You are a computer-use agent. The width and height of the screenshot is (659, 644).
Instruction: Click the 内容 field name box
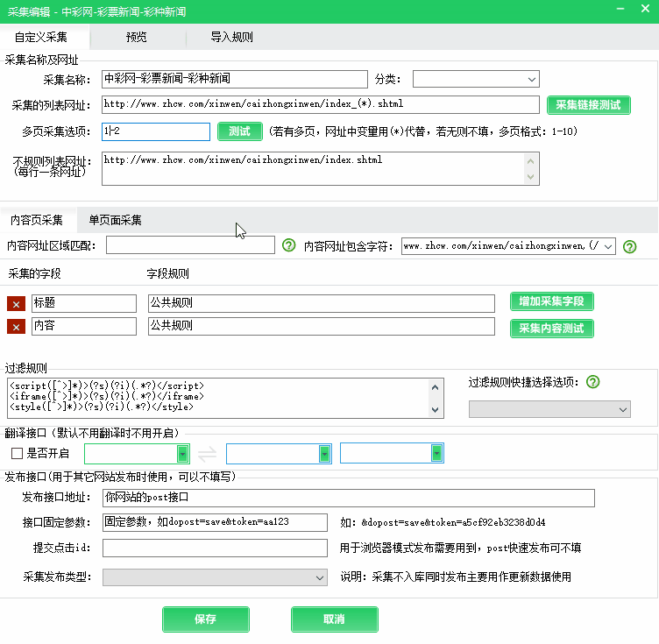point(84,326)
